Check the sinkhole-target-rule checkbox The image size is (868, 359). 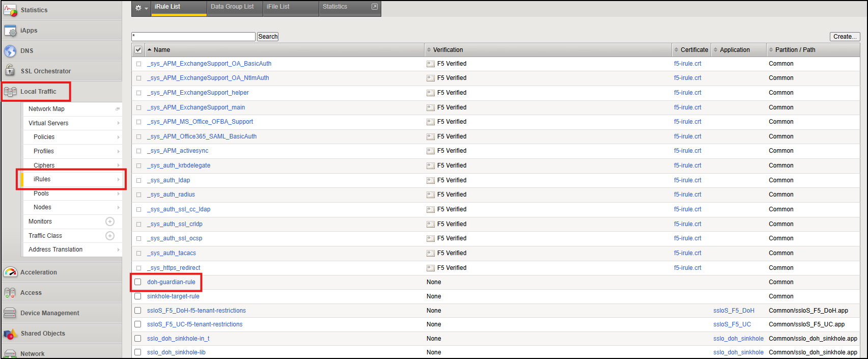pos(137,296)
